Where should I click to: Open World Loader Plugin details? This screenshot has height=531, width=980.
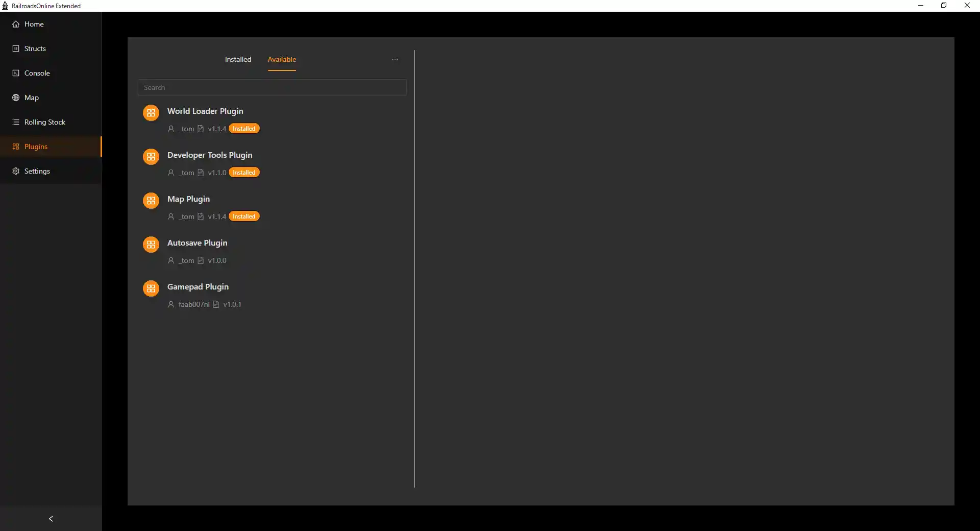click(x=205, y=111)
